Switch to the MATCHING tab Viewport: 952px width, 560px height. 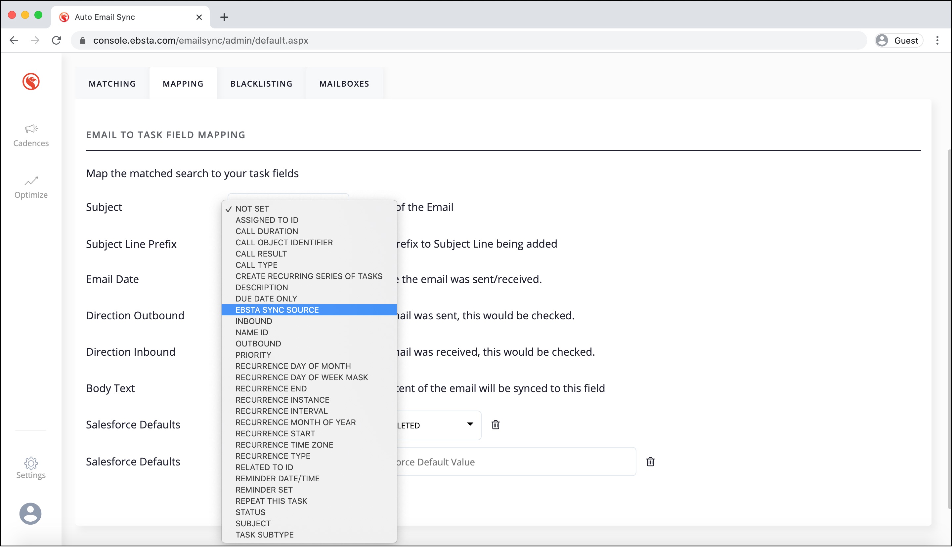pos(112,84)
